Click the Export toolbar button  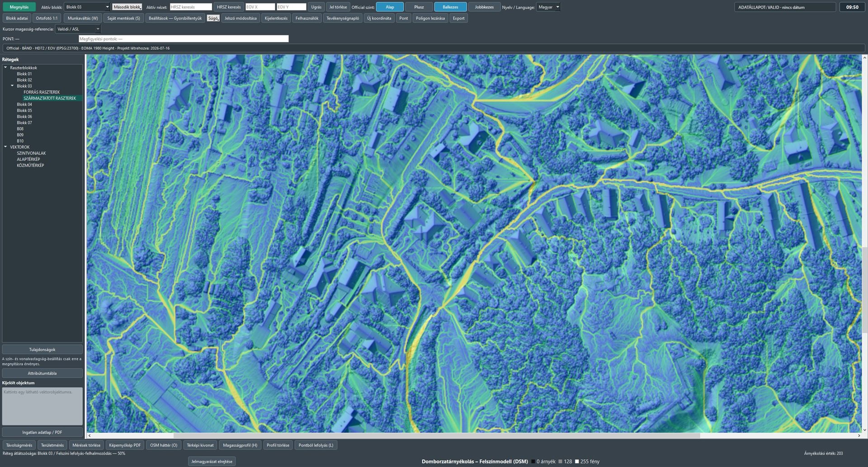458,19
